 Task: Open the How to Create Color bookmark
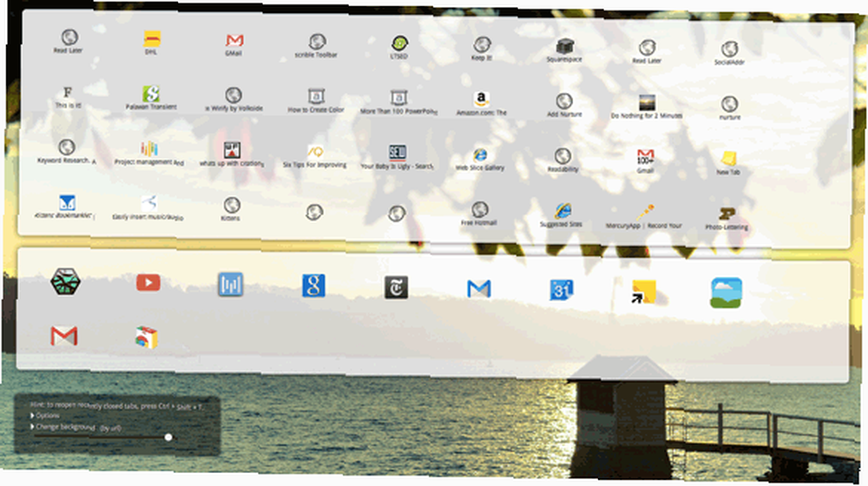316,102
